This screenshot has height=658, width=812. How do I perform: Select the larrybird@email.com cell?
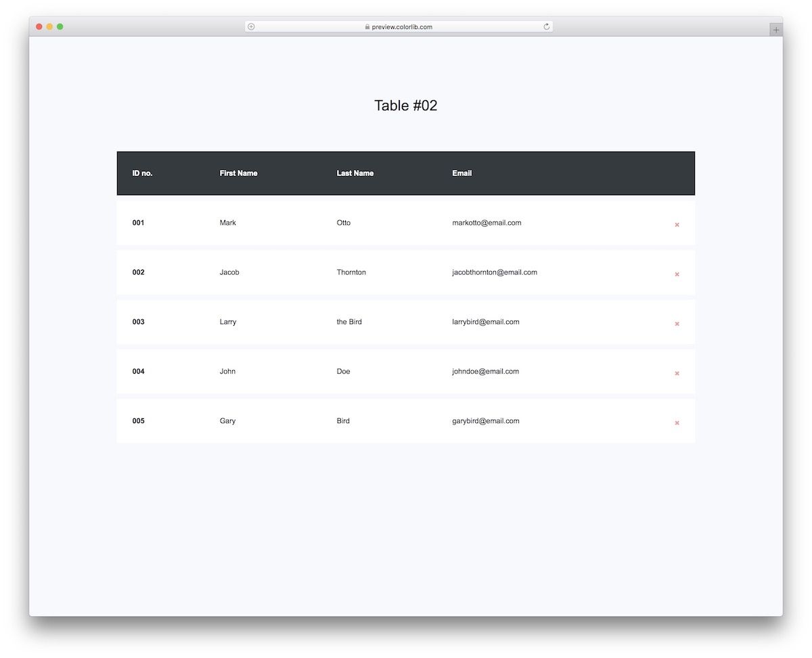(x=486, y=322)
